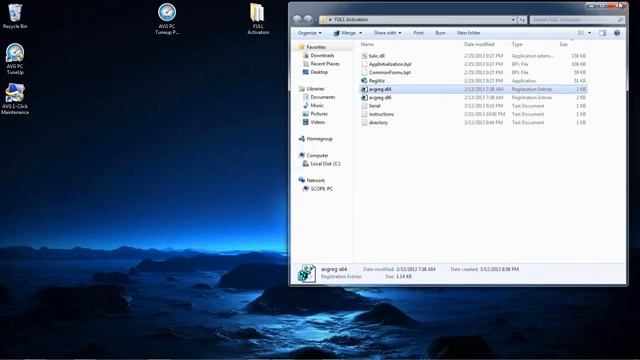The width and height of the screenshot is (640, 360).
Task: Open the Get help icon
Action: (x=617, y=33)
